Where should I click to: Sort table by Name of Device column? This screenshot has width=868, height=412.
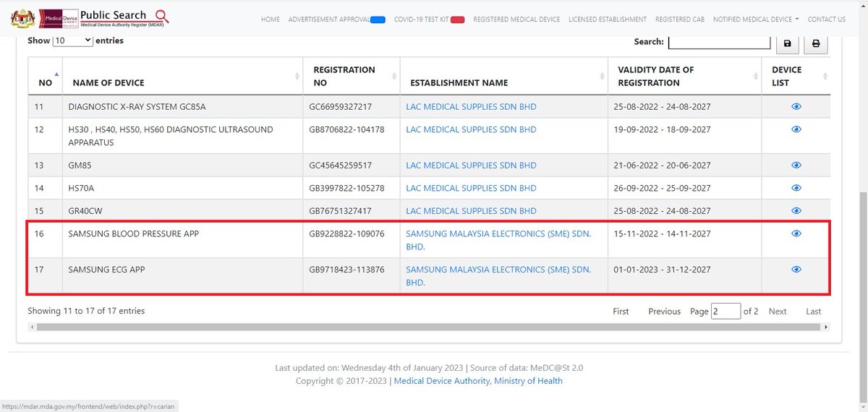coord(183,76)
